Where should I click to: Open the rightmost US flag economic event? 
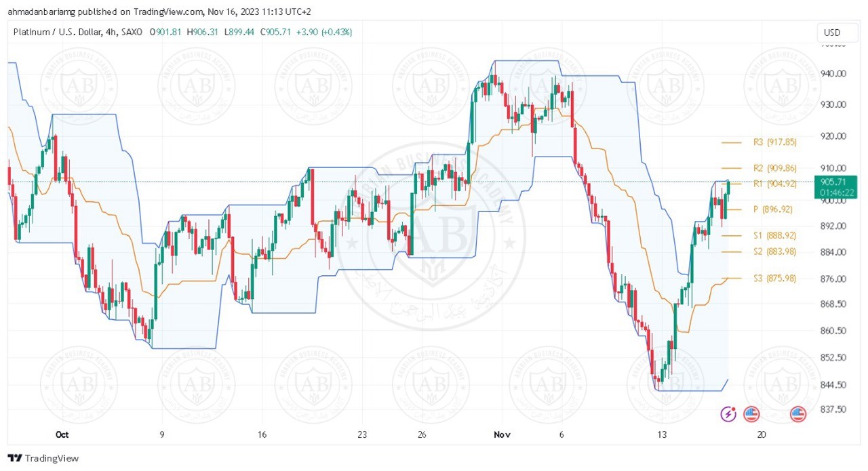[x=798, y=413]
